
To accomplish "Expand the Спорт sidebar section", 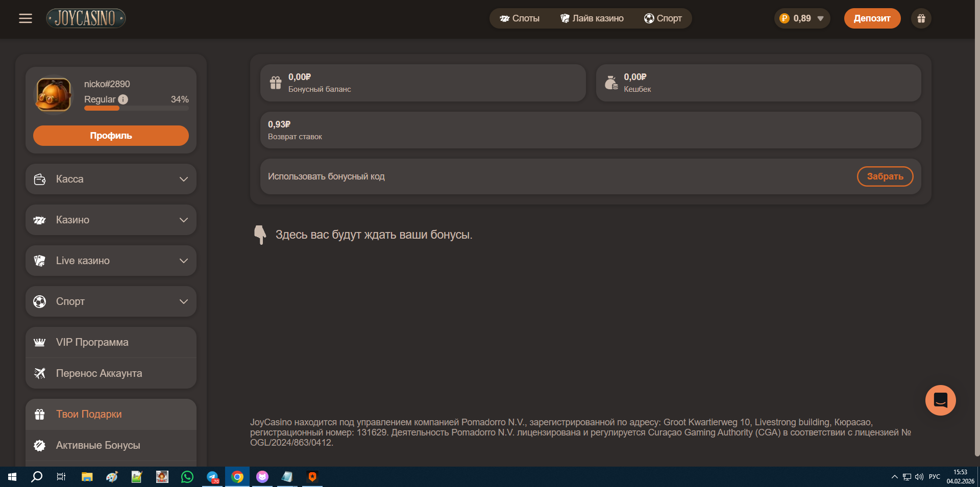I will 111,301.
